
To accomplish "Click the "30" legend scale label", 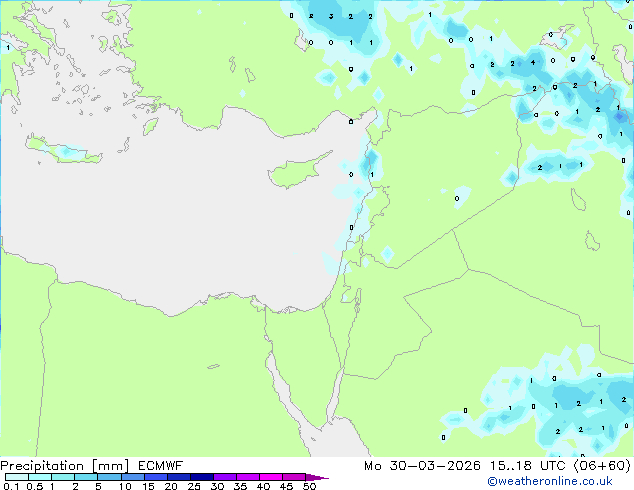I will tap(217, 486).
